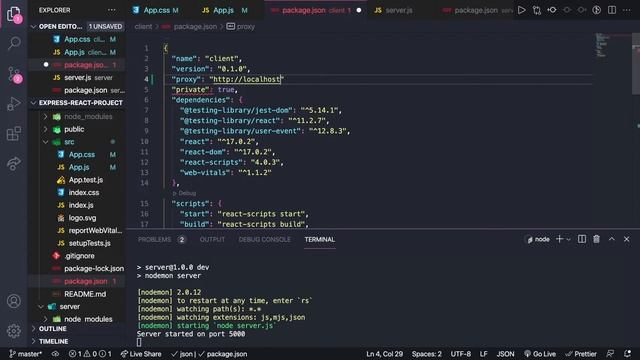Run the file with play icon
640x360 pixels.
(522, 10)
